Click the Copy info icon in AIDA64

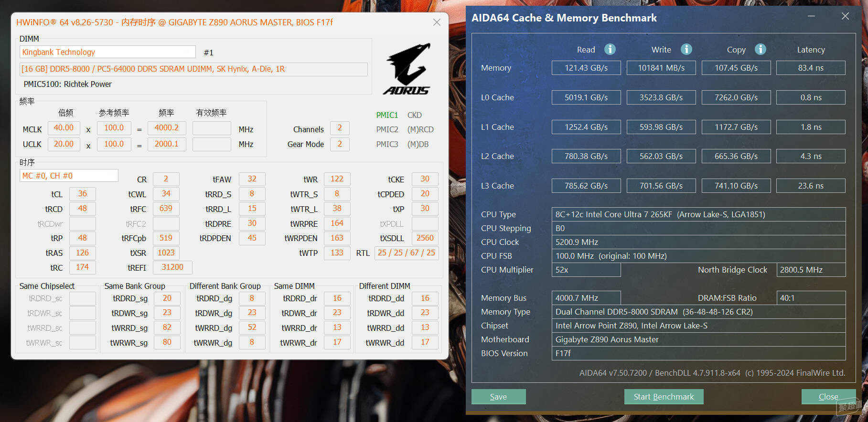tap(761, 49)
